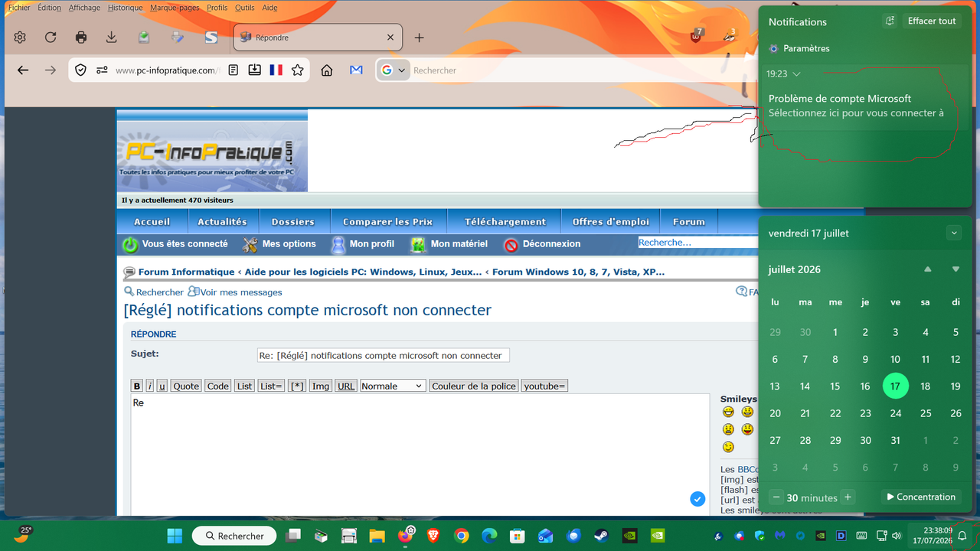Screen dimensions: 980x551
Task: Reload the page with the refresh icon
Action: (x=51, y=37)
